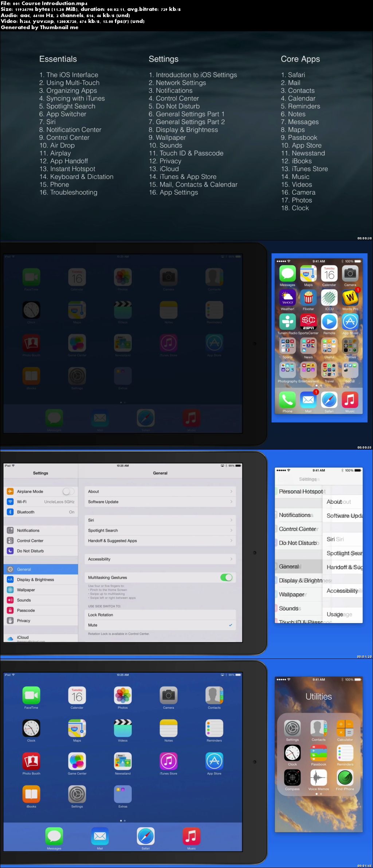Open FaceTime on the bright iPad home screen
The width and height of the screenshot is (373, 868).
coord(31,696)
